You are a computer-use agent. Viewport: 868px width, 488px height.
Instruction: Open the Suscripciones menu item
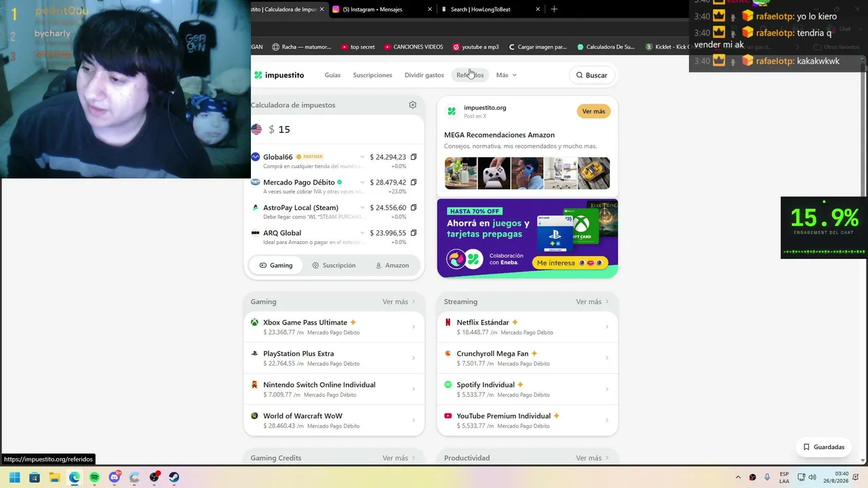tap(372, 75)
